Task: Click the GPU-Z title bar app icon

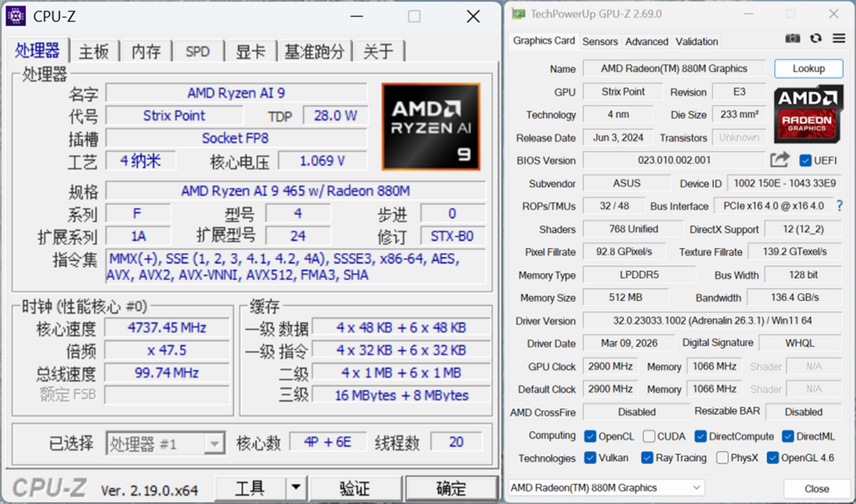Action: click(519, 14)
